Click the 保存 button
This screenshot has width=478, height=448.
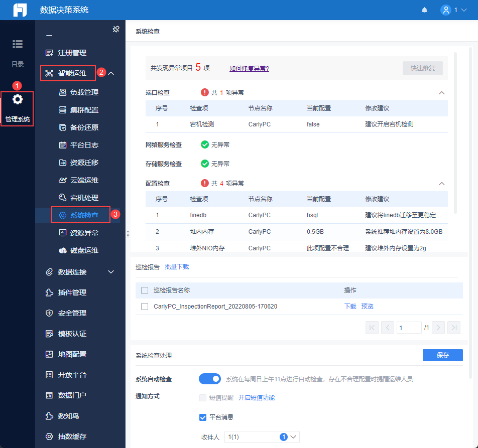click(443, 355)
